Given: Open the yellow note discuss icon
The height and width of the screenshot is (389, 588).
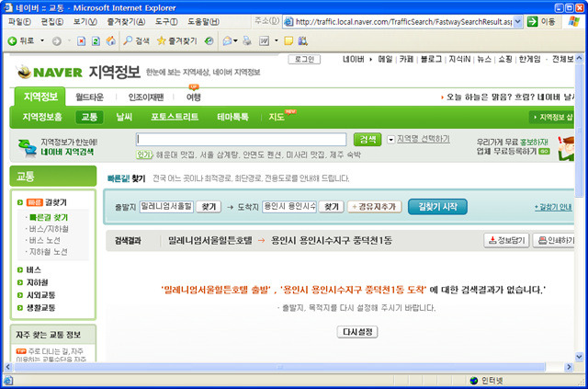Looking at the screenshot, I should (288, 41).
